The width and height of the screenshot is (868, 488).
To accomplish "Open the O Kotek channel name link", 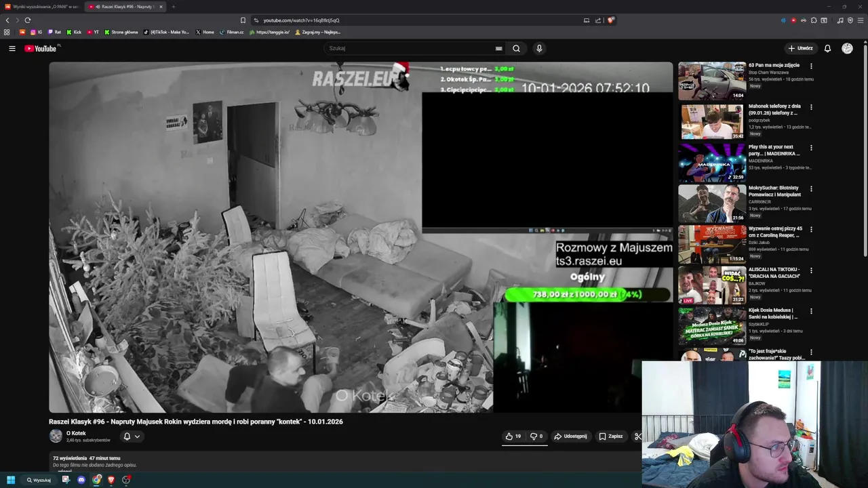I will click(x=76, y=433).
